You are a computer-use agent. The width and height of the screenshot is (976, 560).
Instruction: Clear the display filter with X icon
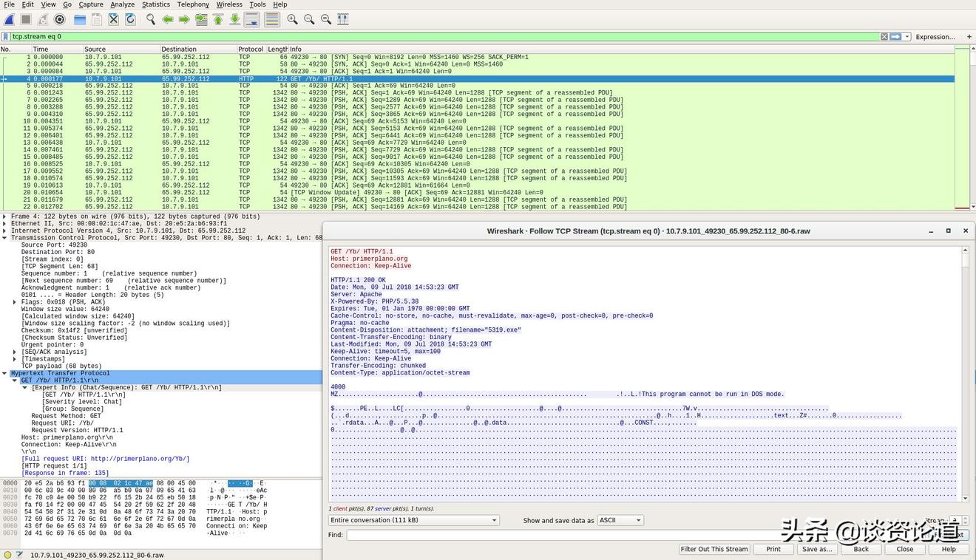point(884,36)
